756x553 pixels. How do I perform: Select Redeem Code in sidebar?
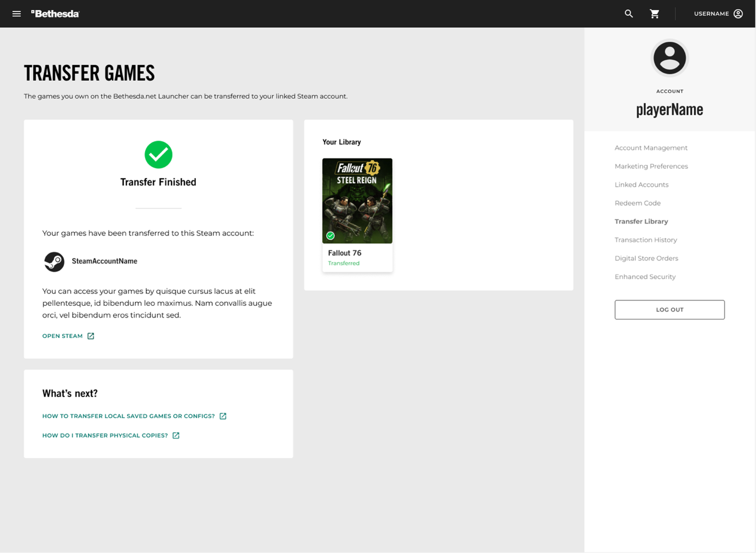coord(637,203)
